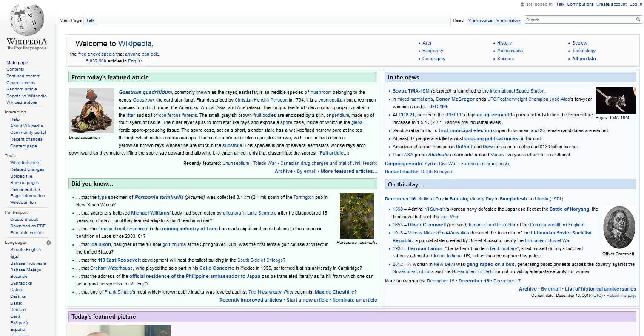The height and width of the screenshot is (336, 644).
Task: Open the Geastrum quadrifidum article link
Action: 145,92
